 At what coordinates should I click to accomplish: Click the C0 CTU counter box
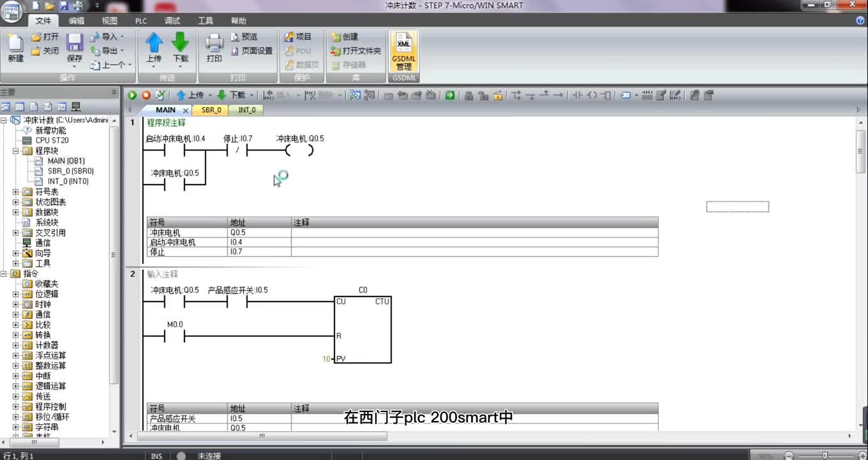363,330
